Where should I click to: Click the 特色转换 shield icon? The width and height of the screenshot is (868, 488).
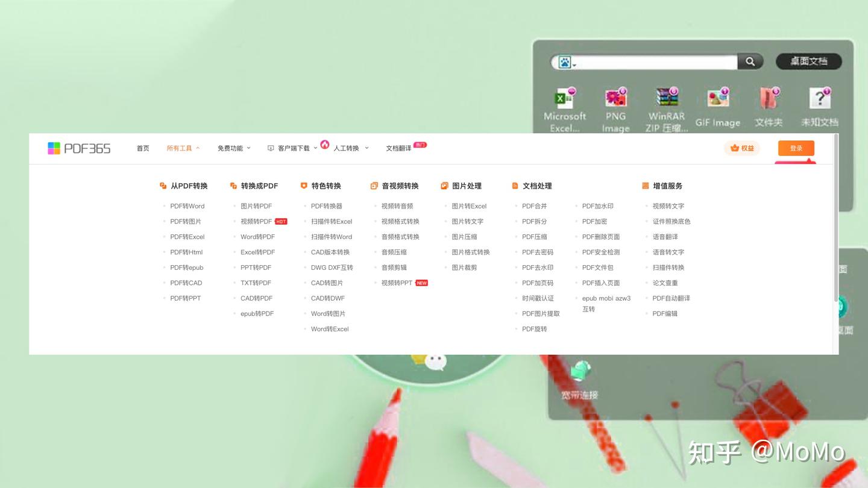[x=304, y=186]
